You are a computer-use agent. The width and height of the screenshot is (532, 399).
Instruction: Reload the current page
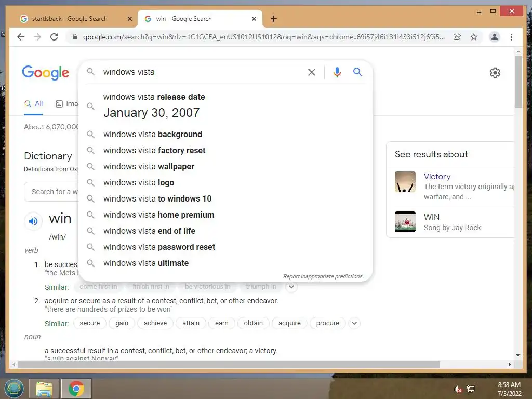(54, 37)
